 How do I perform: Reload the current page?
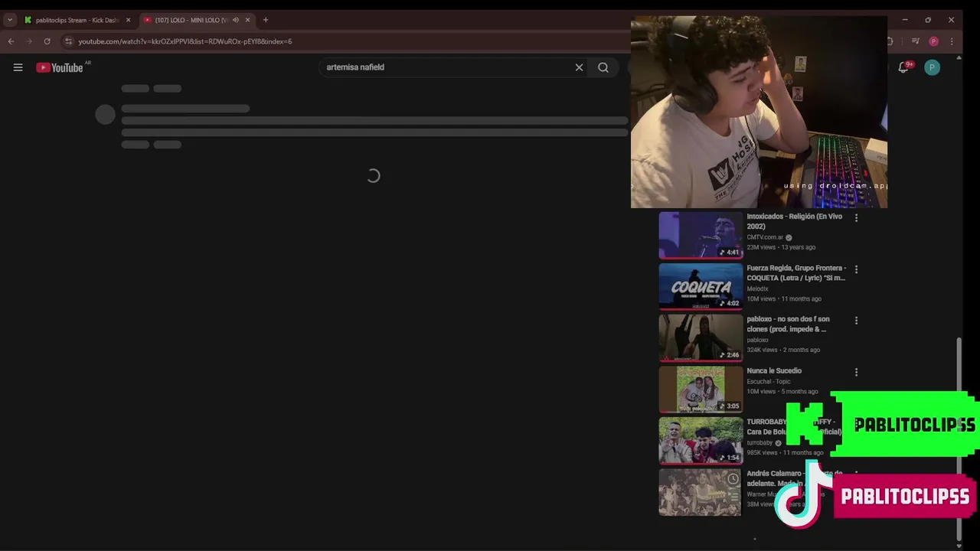pos(47,41)
